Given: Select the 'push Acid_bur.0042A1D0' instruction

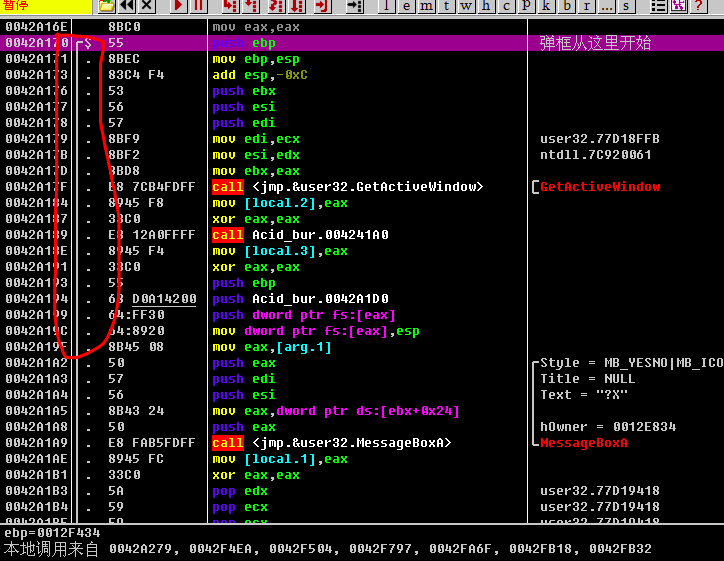Looking at the screenshot, I should click(x=301, y=299).
